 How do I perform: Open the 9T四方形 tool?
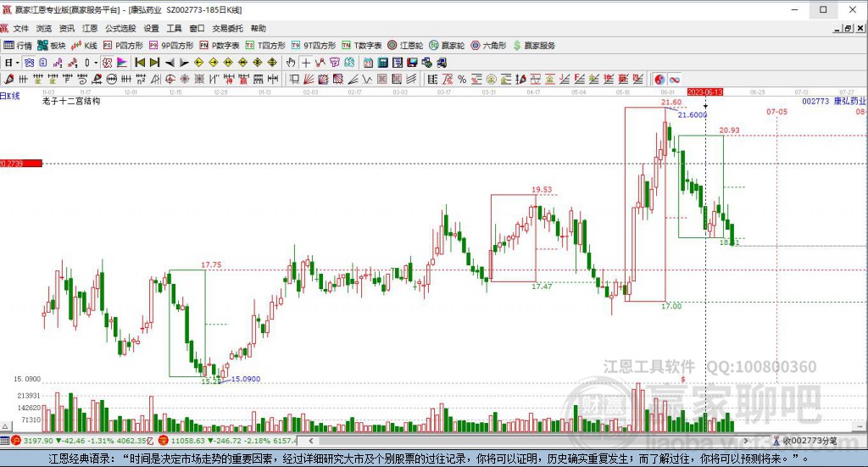click(x=314, y=46)
